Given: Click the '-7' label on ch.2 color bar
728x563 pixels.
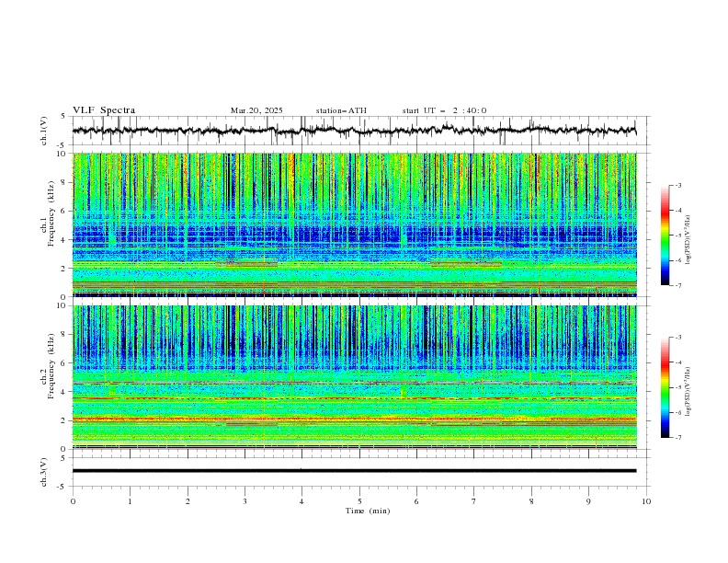Looking at the screenshot, I should click(677, 438).
